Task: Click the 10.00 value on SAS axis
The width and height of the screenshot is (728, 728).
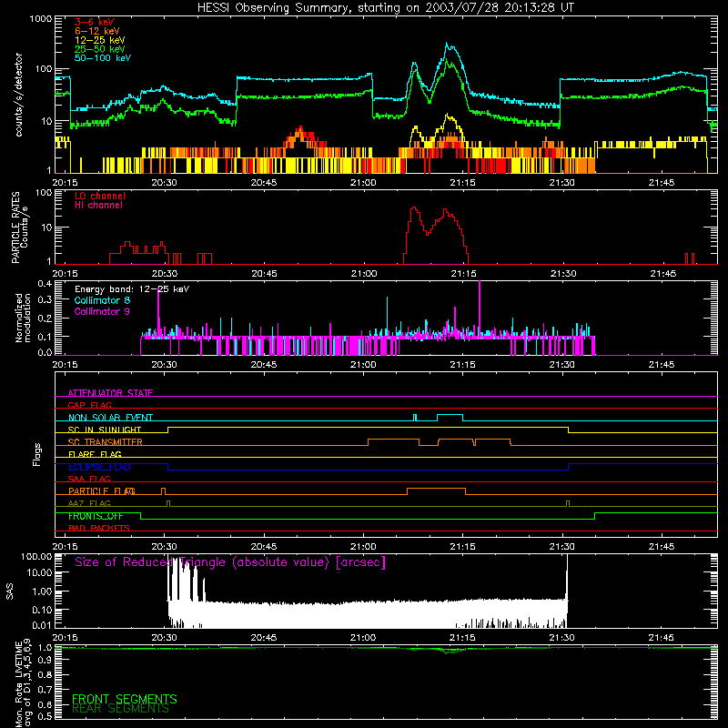Action: (x=39, y=573)
